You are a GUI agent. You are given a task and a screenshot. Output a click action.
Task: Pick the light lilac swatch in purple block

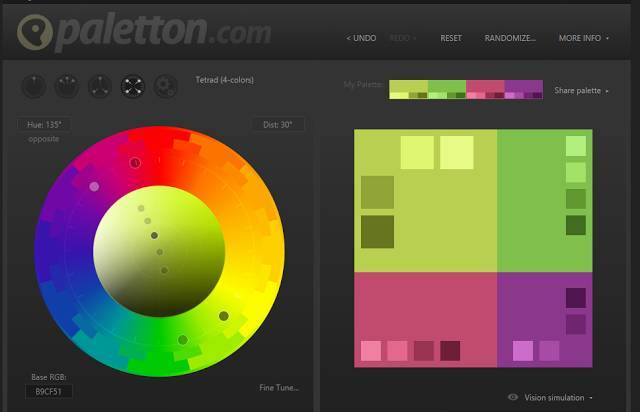523,351
